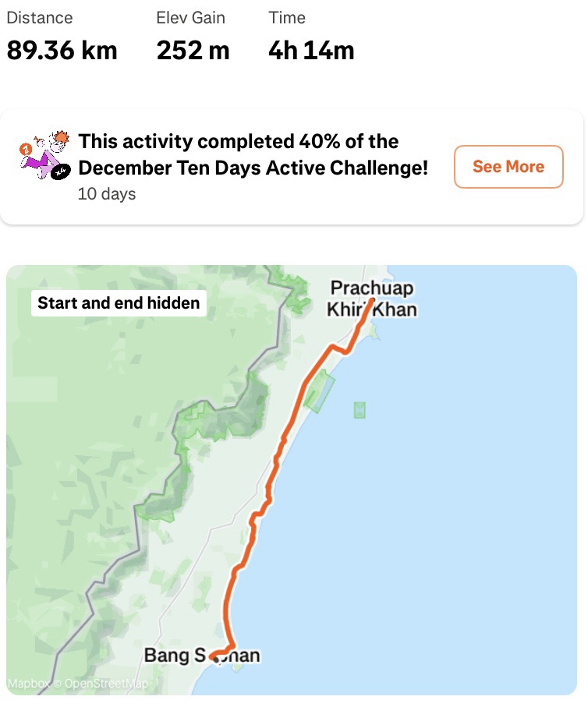Click the Time stat label
The height and width of the screenshot is (707, 588).
coord(287,17)
